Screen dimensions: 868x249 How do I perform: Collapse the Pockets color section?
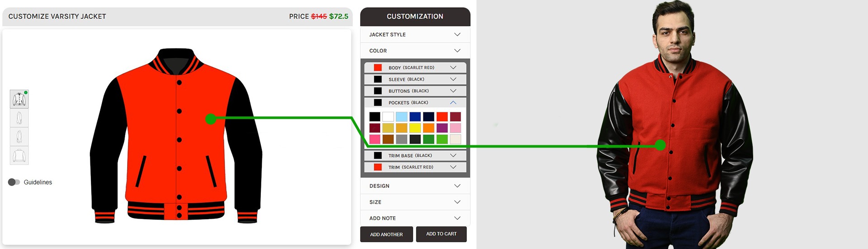[x=453, y=103]
